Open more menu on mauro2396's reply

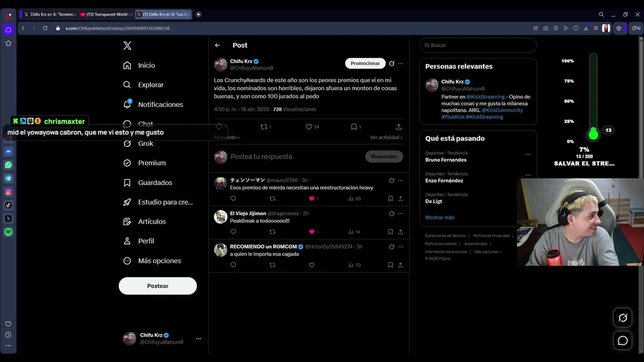pos(400,180)
